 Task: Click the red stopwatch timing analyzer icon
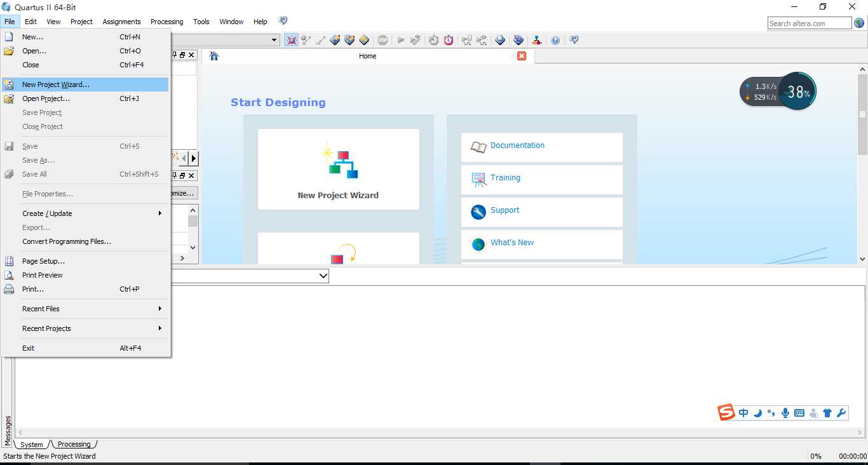449,40
